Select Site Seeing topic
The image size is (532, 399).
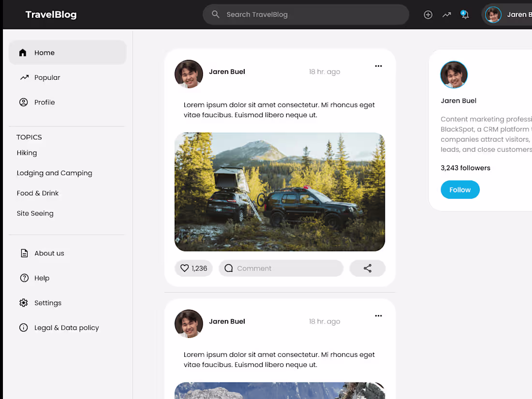pyautogui.click(x=35, y=213)
